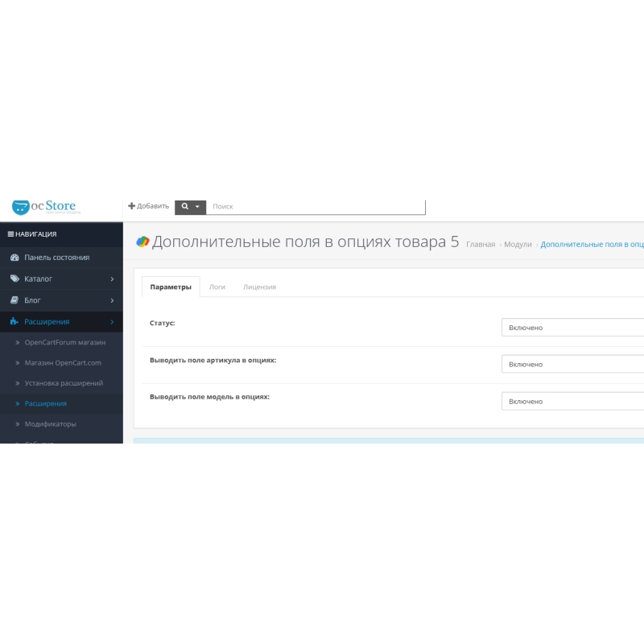Click the Добавить button

point(149,206)
